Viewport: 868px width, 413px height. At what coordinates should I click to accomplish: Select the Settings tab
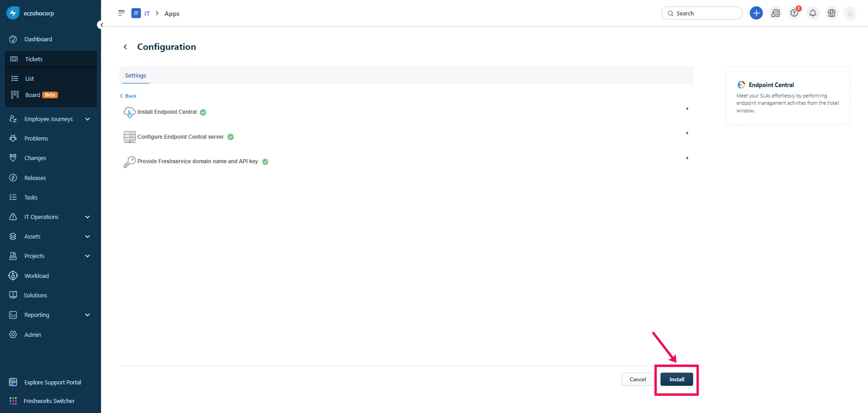pyautogui.click(x=135, y=75)
